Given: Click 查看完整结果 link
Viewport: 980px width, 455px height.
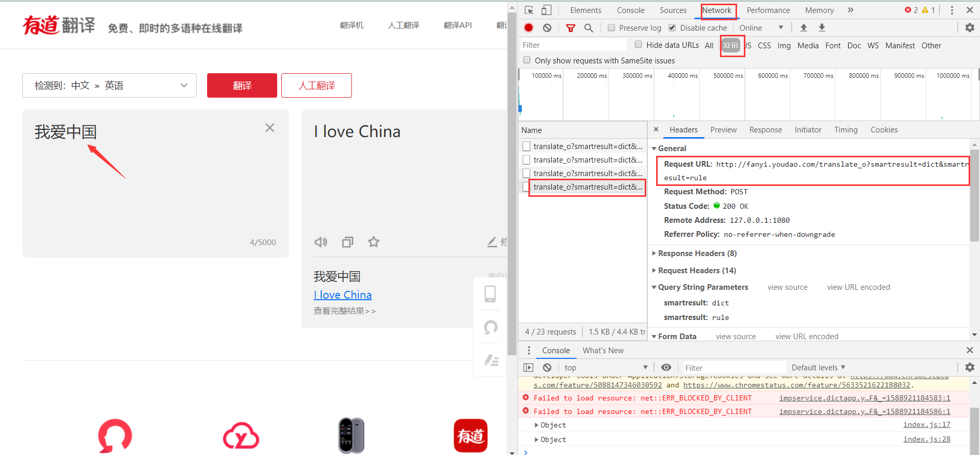Looking at the screenshot, I should 345,311.
